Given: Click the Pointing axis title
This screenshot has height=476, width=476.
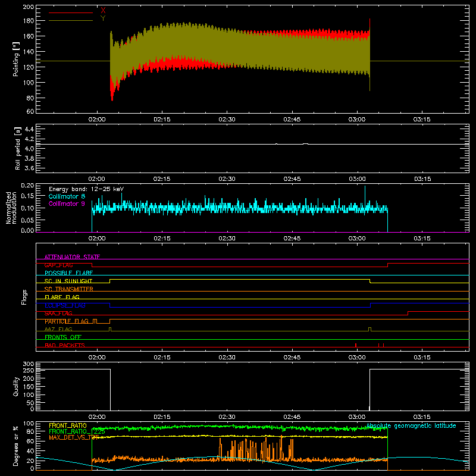Looking at the screenshot, I should click(16, 59).
